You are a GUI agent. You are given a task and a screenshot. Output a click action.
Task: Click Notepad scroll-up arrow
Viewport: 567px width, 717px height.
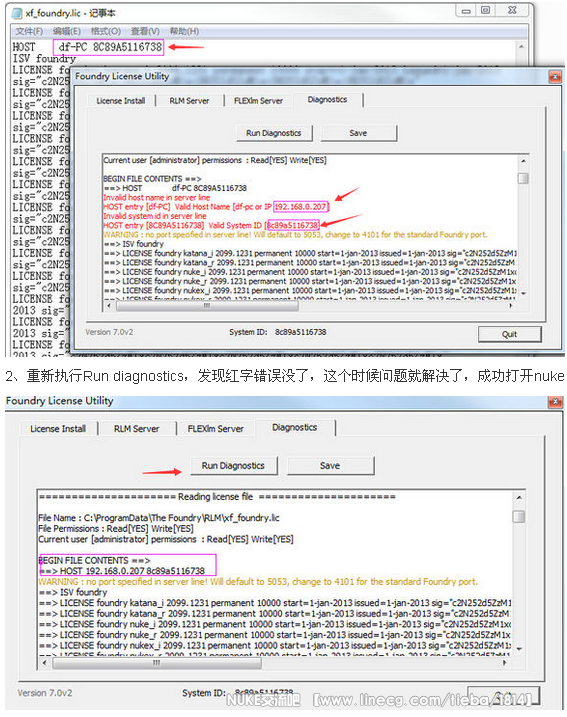[521, 46]
